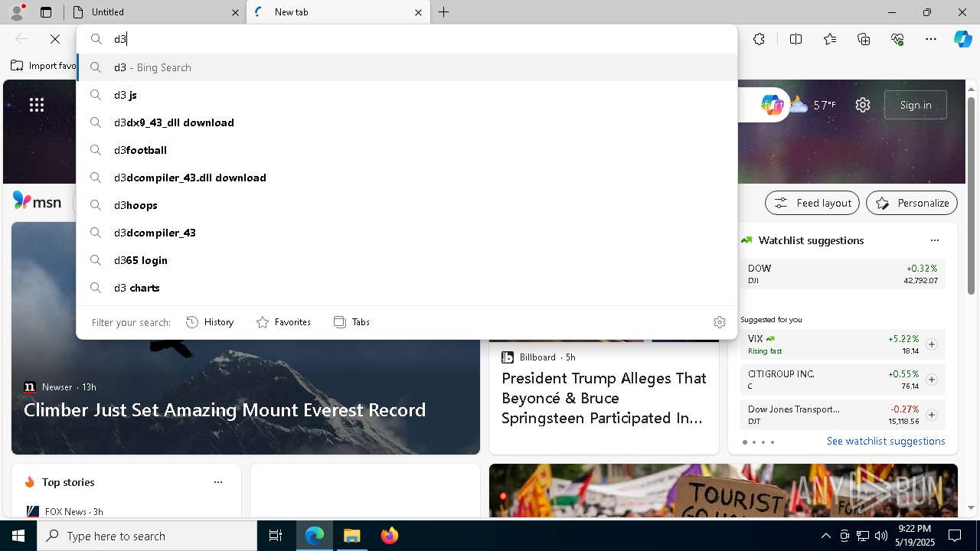Show hidden system tray icons
Viewport: 980px width, 551px height.
click(x=825, y=536)
